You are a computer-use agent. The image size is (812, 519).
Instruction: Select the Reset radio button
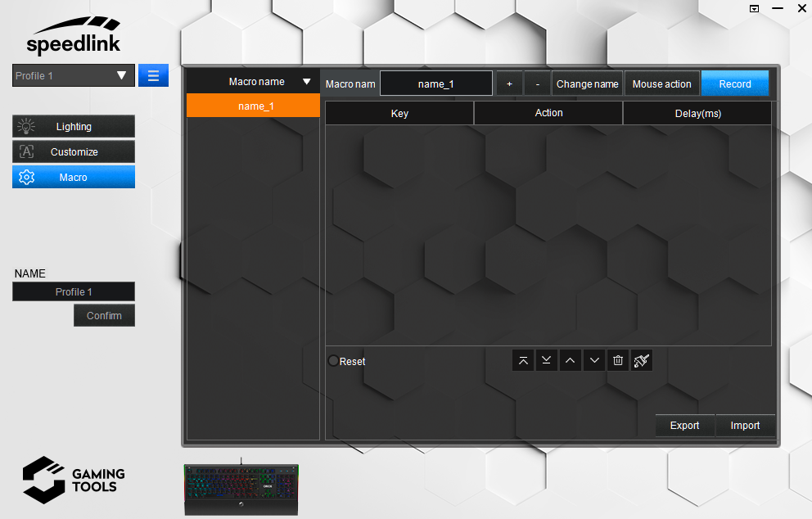point(333,361)
